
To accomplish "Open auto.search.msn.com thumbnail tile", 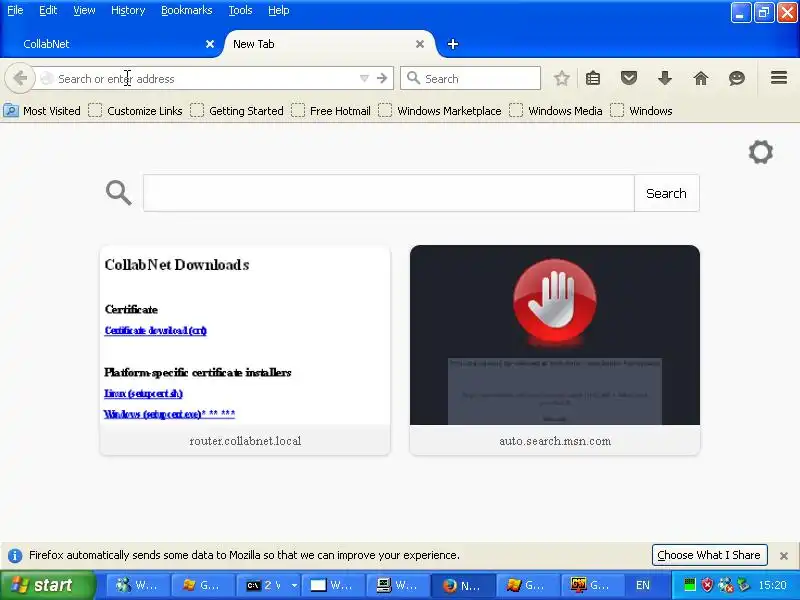I will pyautogui.click(x=555, y=350).
